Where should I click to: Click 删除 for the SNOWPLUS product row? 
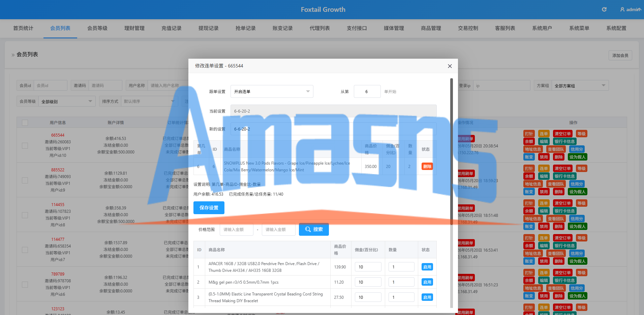427,166
